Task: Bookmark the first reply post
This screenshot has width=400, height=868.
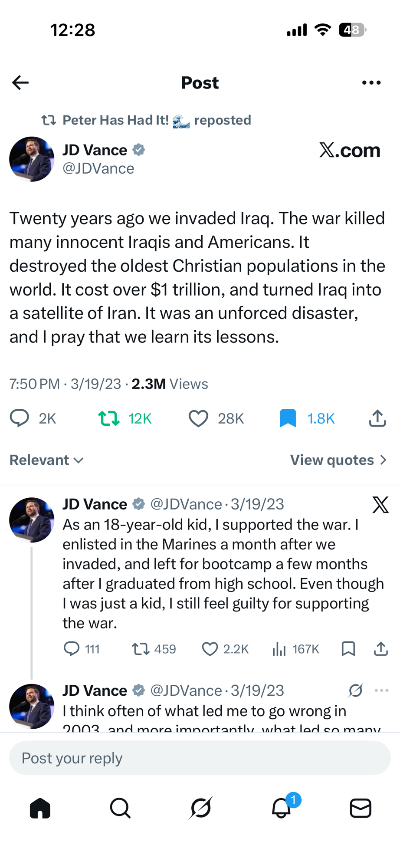Action: click(x=348, y=649)
